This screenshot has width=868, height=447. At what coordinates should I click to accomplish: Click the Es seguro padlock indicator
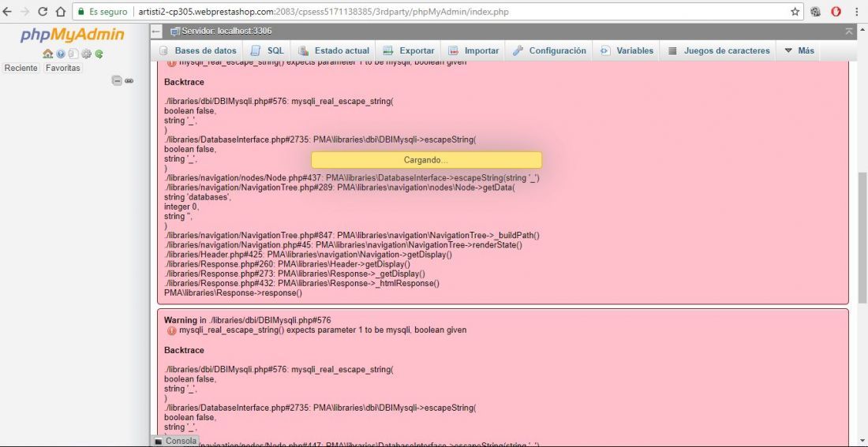click(x=103, y=12)
